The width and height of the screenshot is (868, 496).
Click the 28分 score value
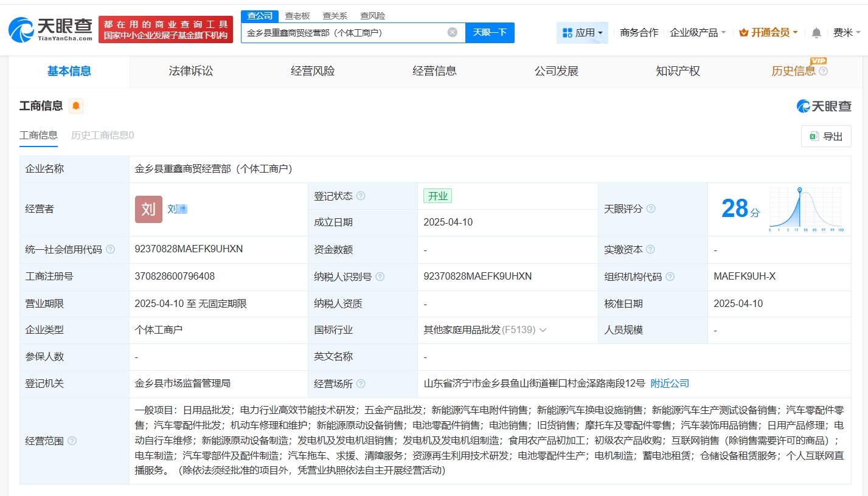740,209
